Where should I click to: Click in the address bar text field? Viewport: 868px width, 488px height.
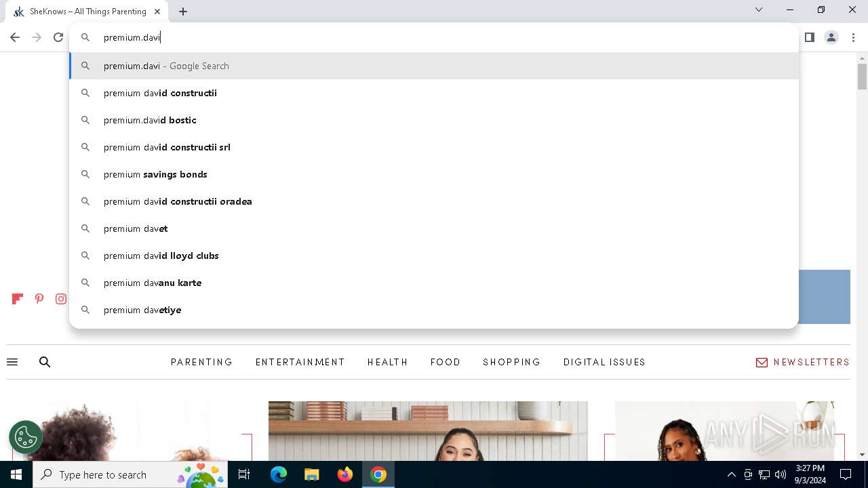tap(434, 37)
